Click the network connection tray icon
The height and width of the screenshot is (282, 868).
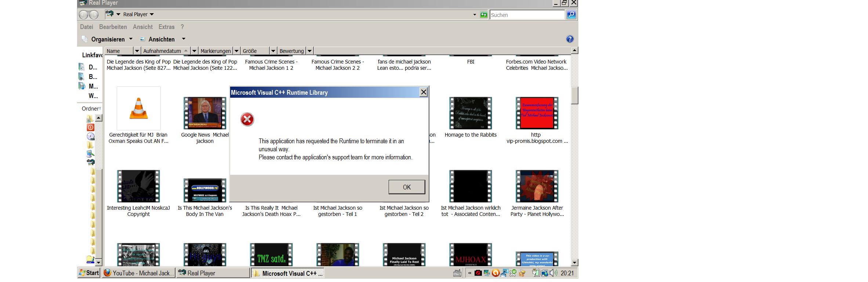click(x=545, y=273)
